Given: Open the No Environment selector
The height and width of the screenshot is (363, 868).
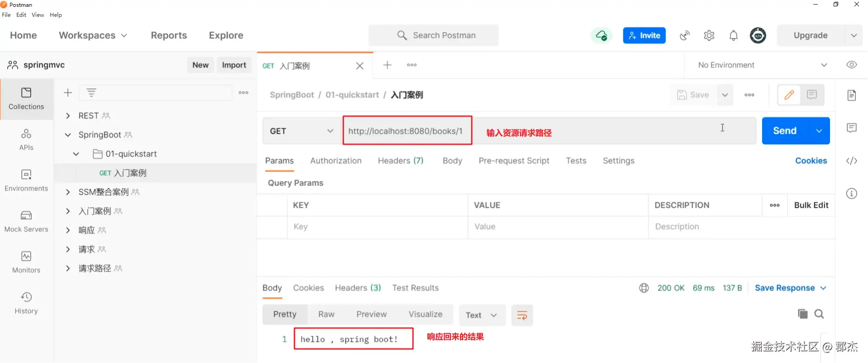Looking at the screenshot, I should pos(762,65).
